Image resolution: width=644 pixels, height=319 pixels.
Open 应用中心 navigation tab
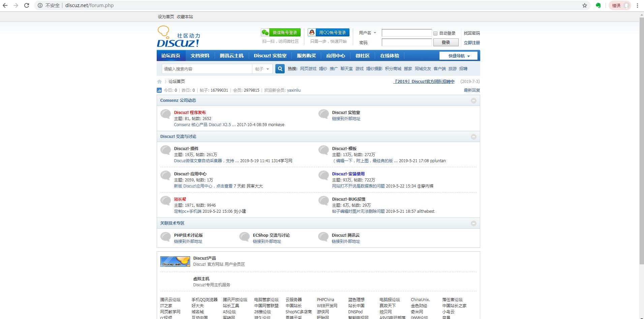tap(335, 56)
